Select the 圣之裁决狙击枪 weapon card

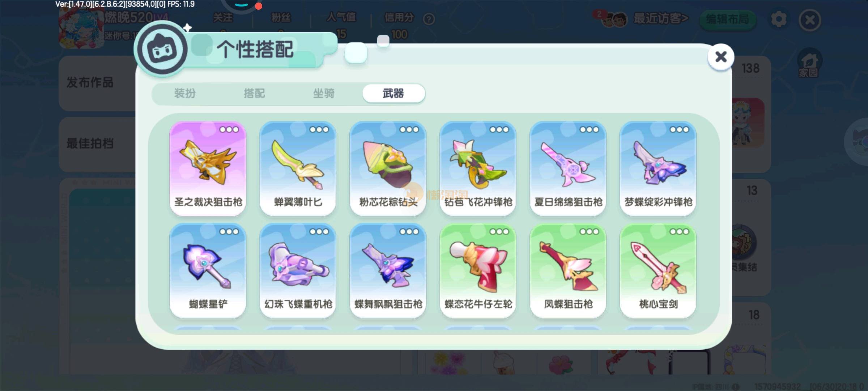(x=208, y=169)
